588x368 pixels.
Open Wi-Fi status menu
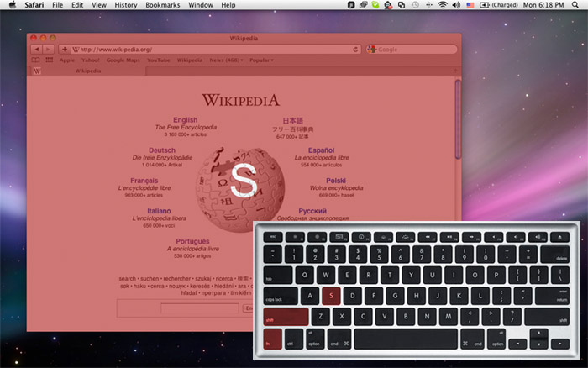[443, 5]
